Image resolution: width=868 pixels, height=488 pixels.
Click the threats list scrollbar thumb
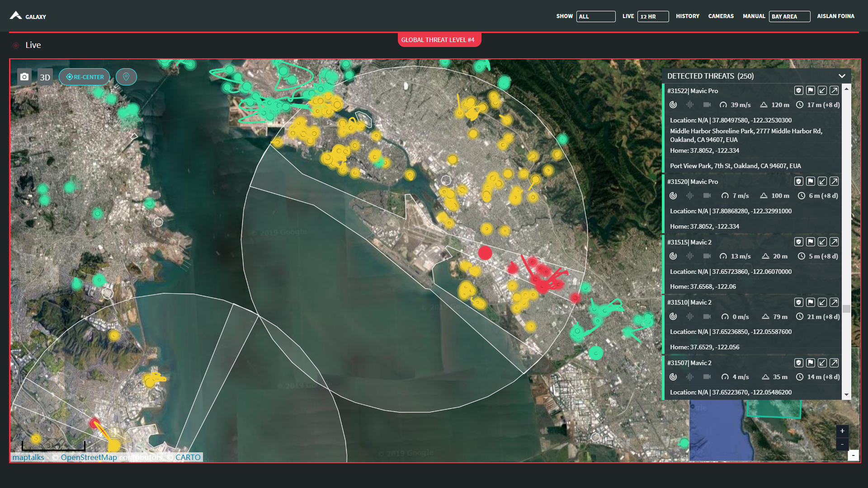(846, 309)
